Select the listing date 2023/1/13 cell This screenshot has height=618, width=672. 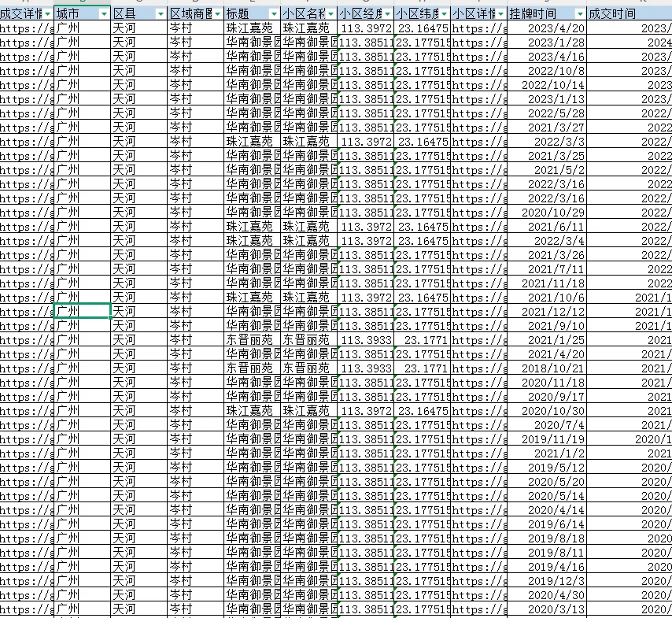point(547,99)
